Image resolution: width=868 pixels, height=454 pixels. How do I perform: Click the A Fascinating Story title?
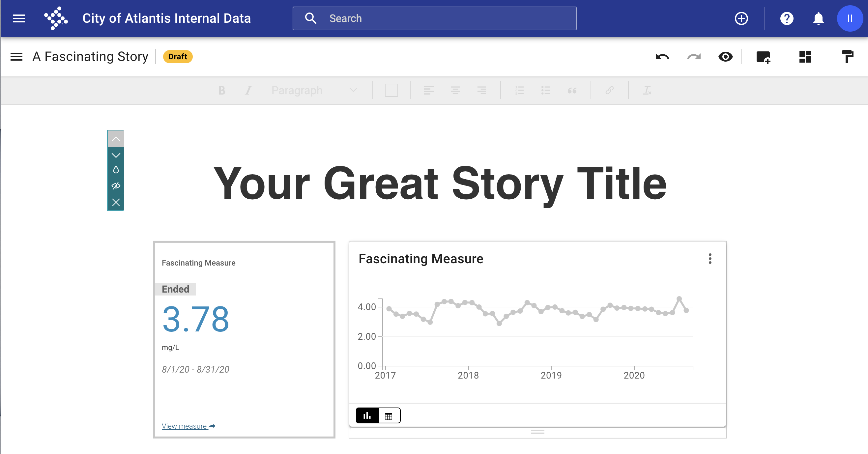coord(90,57)
